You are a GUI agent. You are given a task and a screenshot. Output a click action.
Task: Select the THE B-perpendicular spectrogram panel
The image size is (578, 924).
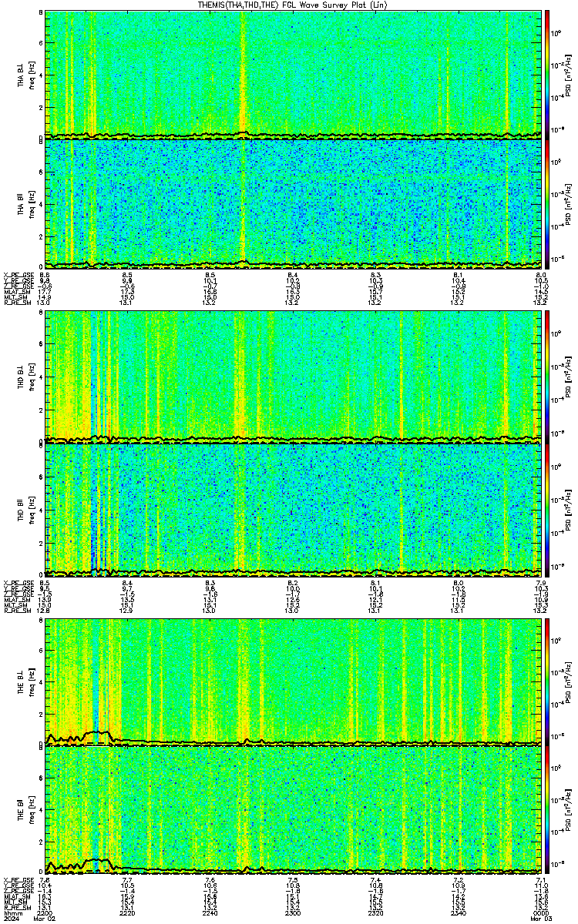[294, 681]
